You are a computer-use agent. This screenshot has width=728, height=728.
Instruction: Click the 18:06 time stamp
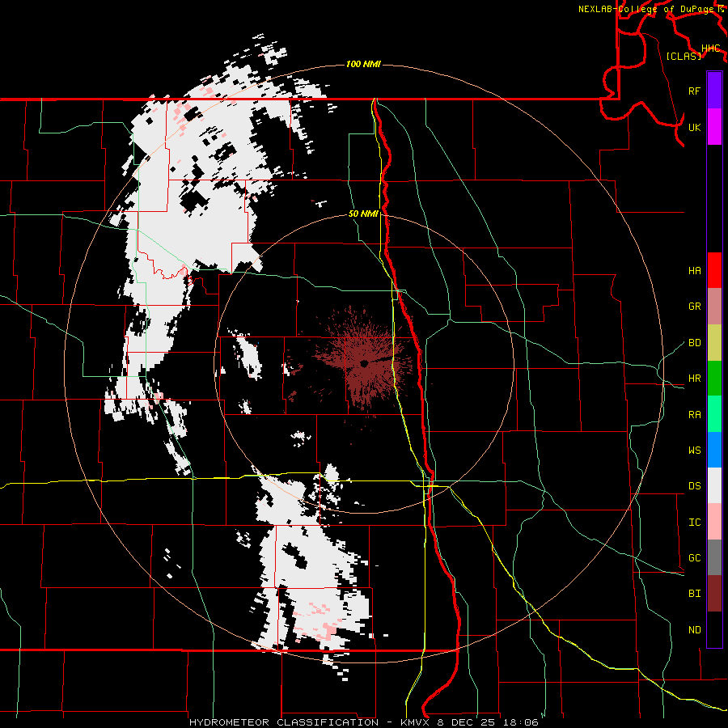(521, 722)
